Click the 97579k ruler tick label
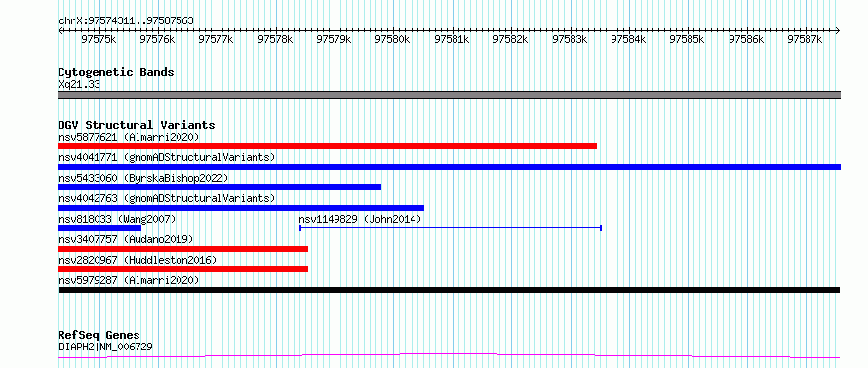 (x=334, y=39)
